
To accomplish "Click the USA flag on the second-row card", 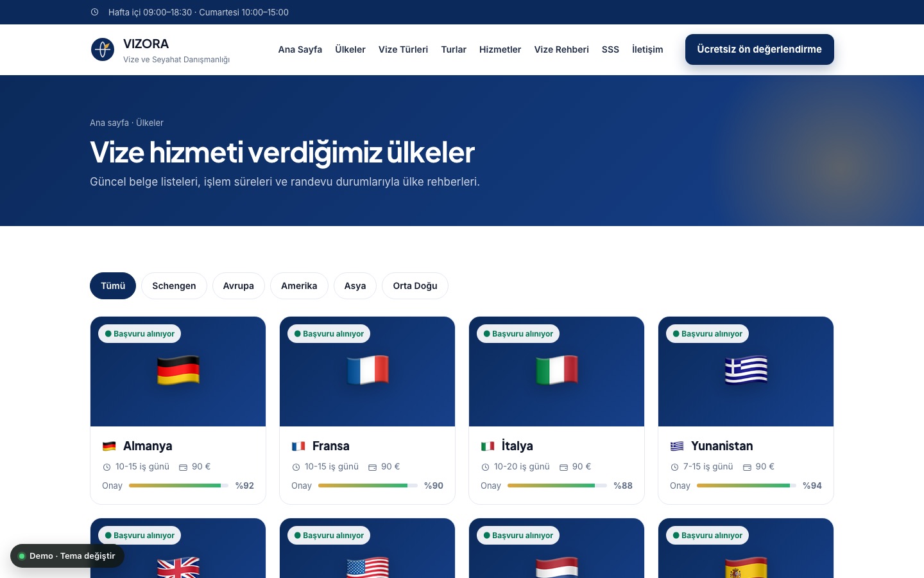I will pos(368,567).
